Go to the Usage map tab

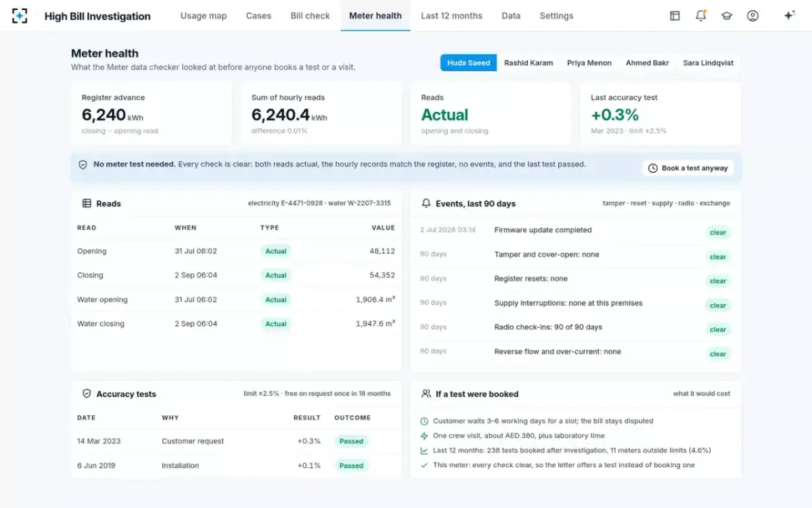(204, 16)
